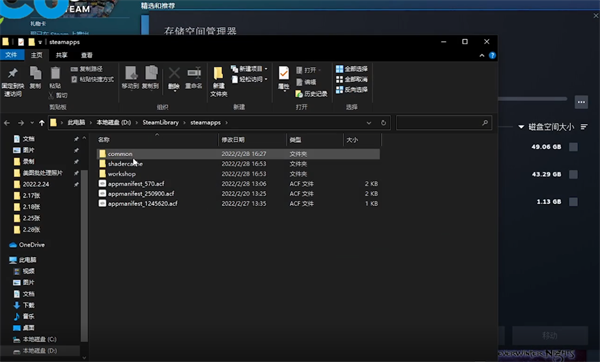Image resolution: width=600 pixels, height=362 pixels.
Task: Click the Steam three-dots options button
Action: coord(581,102)
